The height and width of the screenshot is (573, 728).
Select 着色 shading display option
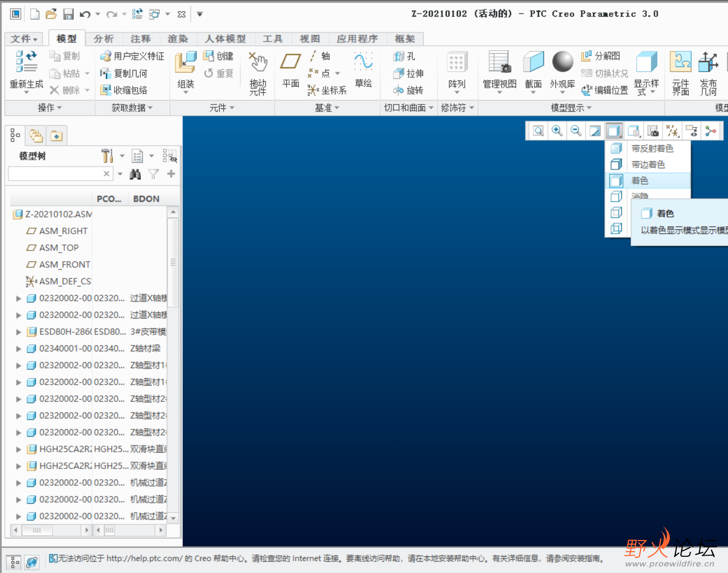648,181
